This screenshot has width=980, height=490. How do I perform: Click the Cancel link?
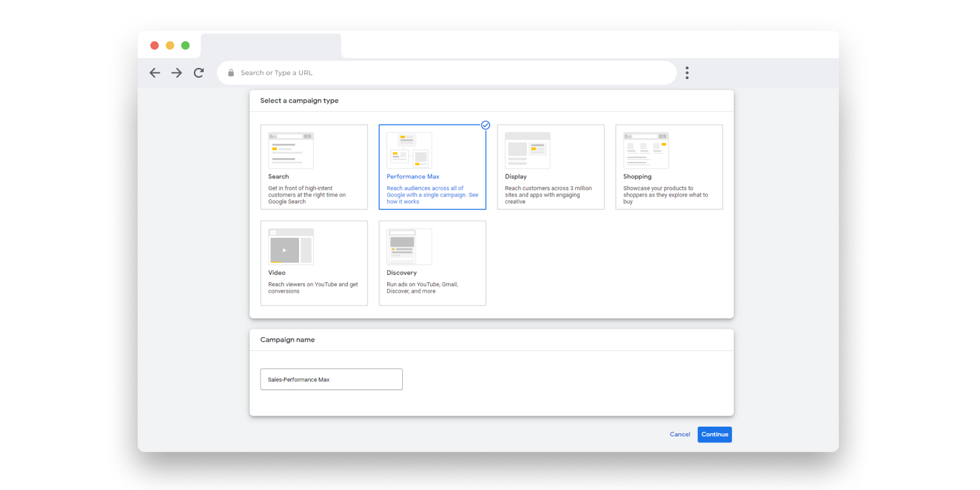coord(680,434)
